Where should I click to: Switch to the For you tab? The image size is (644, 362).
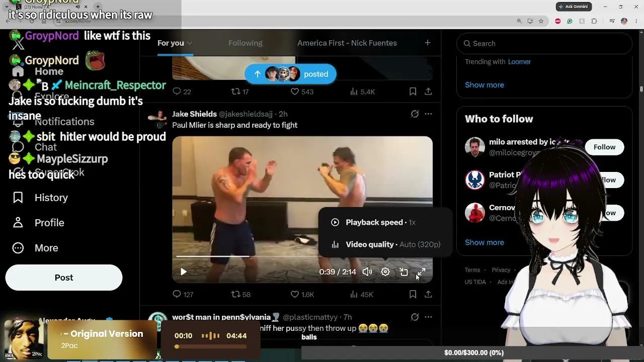point(171,43)
